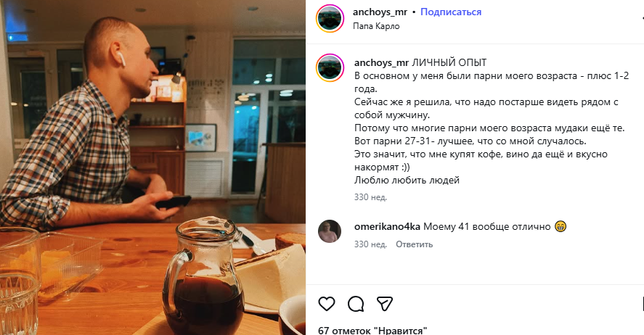Click the ЛИЧНЫЙ ОПЫТ caption text

(449, 63)
